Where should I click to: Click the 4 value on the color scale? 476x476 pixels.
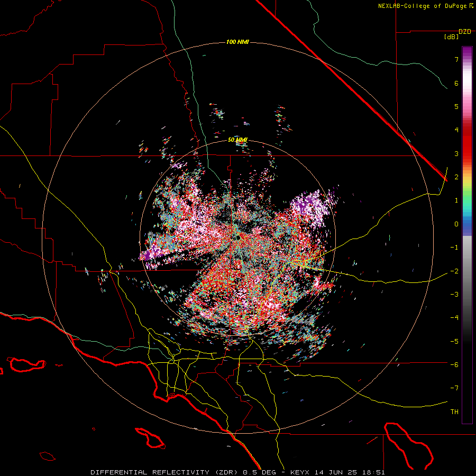[456, 130]
